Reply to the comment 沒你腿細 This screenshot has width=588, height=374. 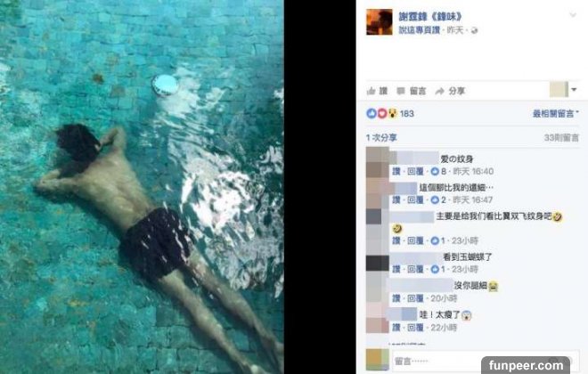click(x=415, y=298)
